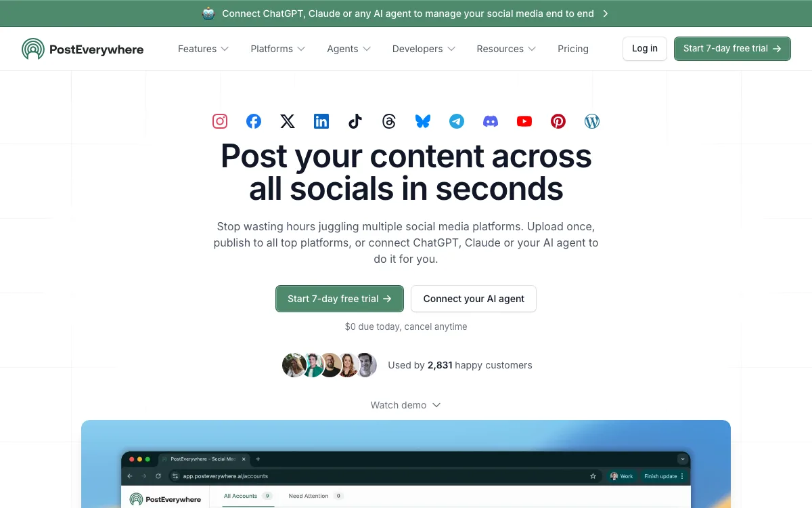This screenshot has width=812, height=508.
Task: Click the Telegram platform icon
Action: pos(457,121)
